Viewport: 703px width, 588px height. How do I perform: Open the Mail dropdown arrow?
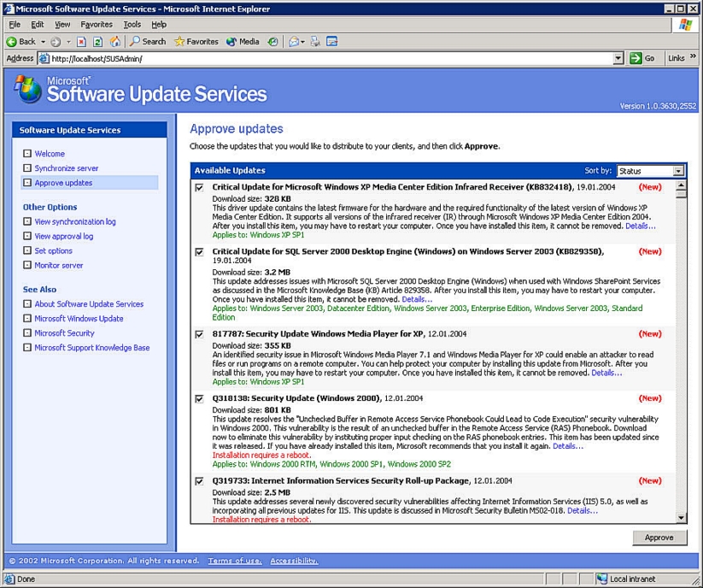point(302,42)
